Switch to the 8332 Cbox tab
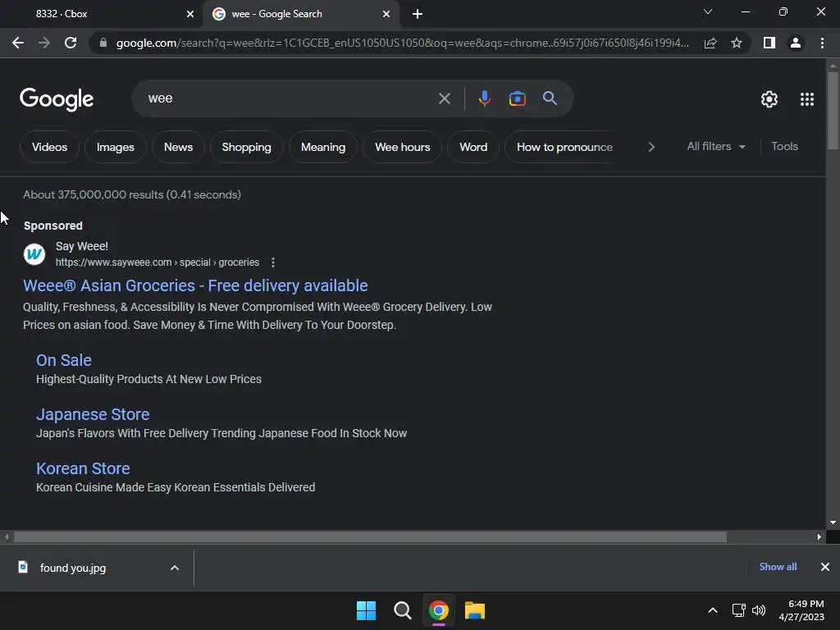 point(102,14)
